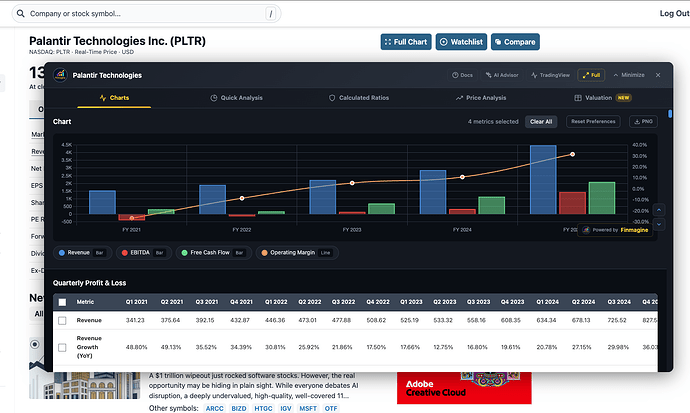Toggle the EBITDA legend chip
This screenshot has width=690, height=413.
click(144, 253)
